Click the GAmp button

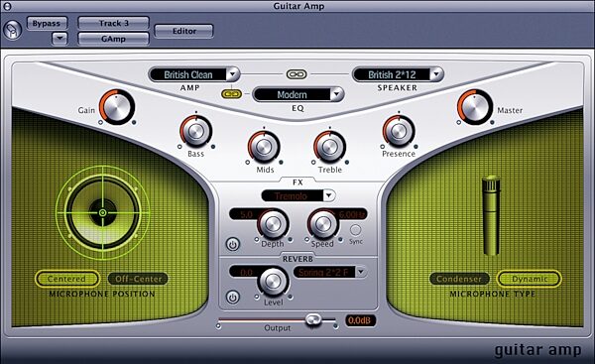click(113, 39)
